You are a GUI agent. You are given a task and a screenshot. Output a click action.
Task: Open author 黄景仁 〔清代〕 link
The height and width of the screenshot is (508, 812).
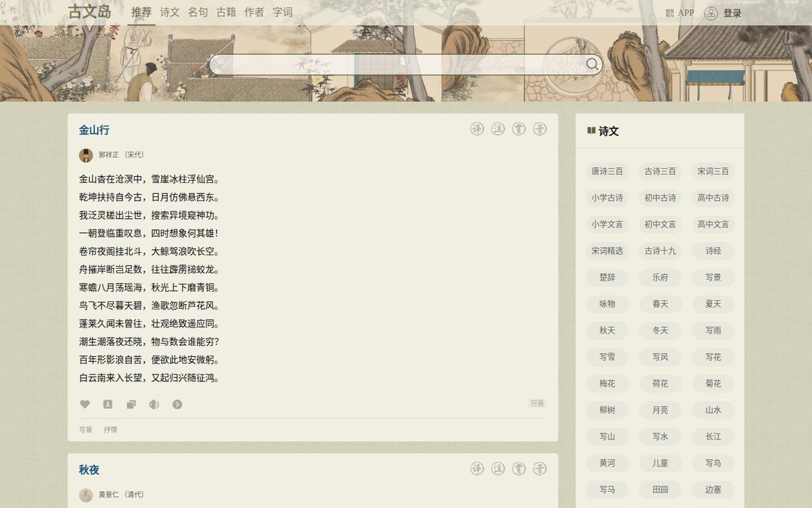(x=121, y=495)
